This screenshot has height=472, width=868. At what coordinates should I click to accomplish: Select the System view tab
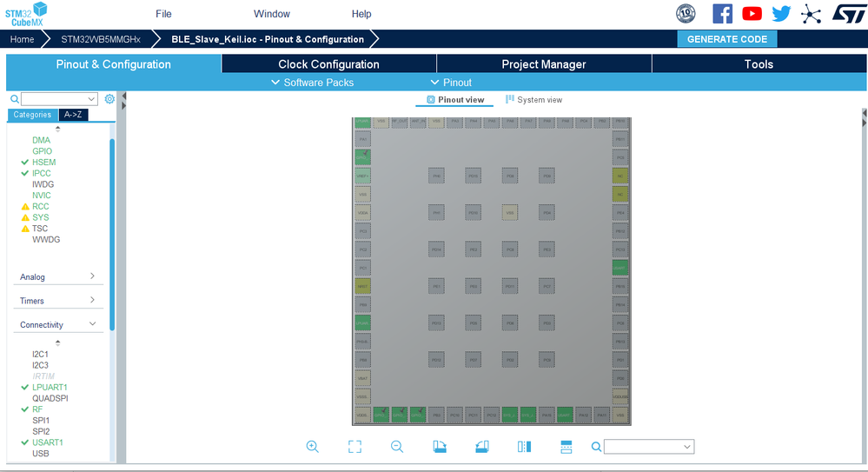[x=533, y=100]
